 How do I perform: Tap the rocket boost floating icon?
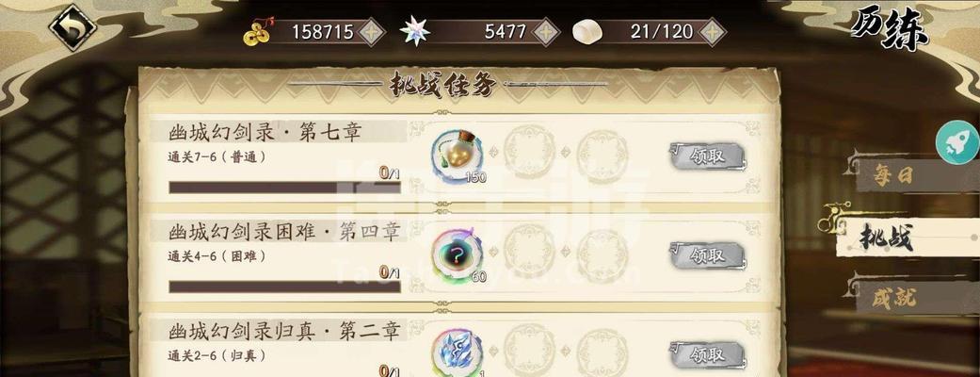pyautogui.click(x=957, y=142)
